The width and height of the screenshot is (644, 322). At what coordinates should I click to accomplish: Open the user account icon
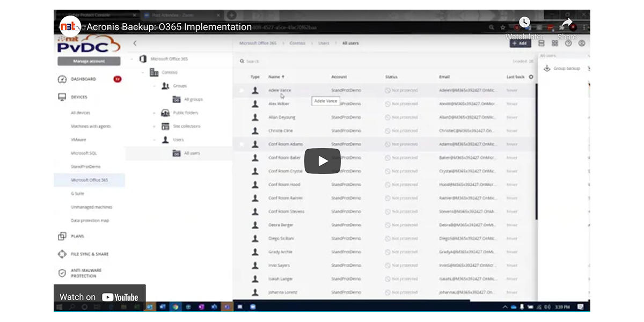(582, 43)
